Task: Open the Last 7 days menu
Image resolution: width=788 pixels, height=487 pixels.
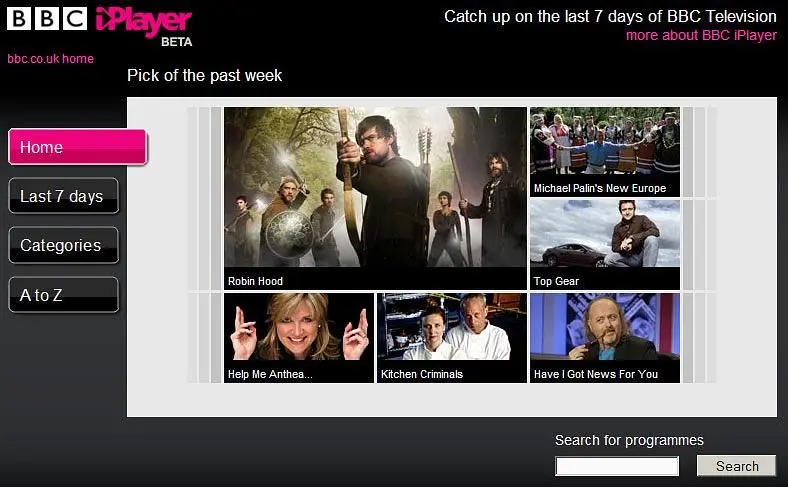Action: point(63,196)
